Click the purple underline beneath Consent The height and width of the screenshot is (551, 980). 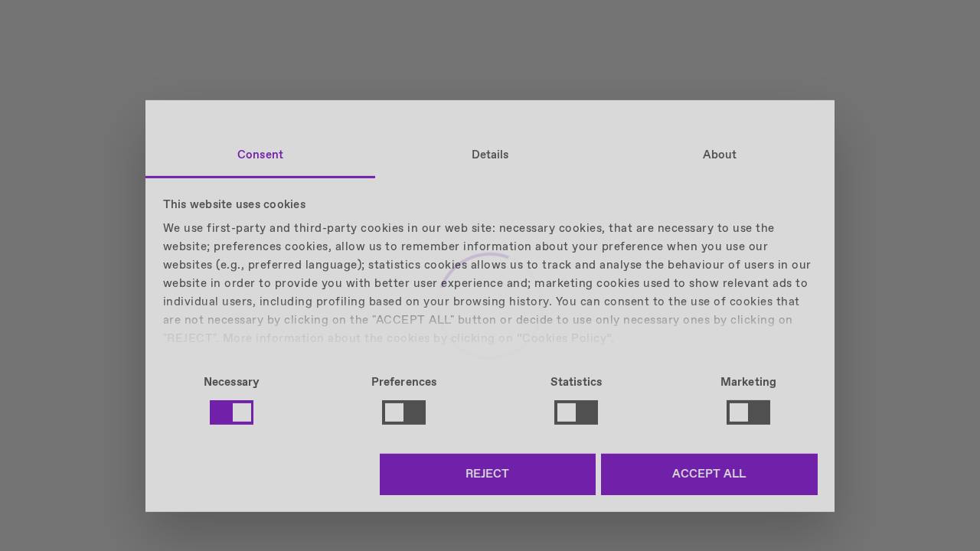point(260,177)
